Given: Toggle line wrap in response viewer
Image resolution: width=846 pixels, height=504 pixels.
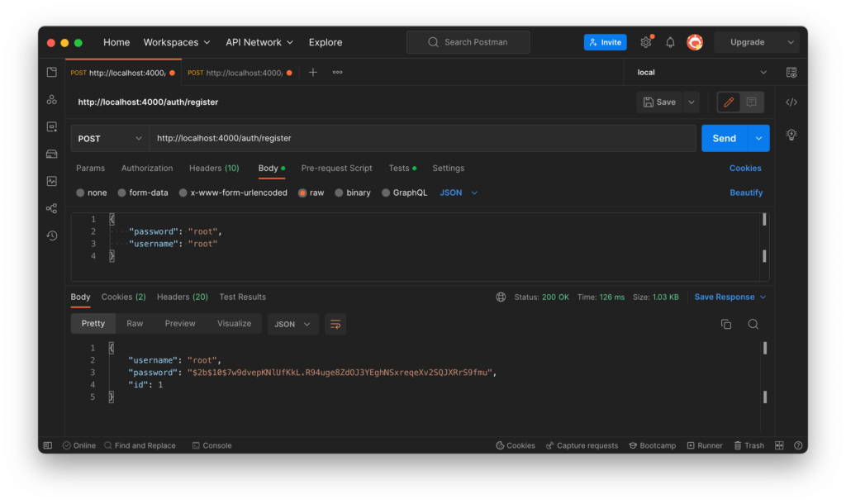Looking at the screenshot, I should pos(335,325).
